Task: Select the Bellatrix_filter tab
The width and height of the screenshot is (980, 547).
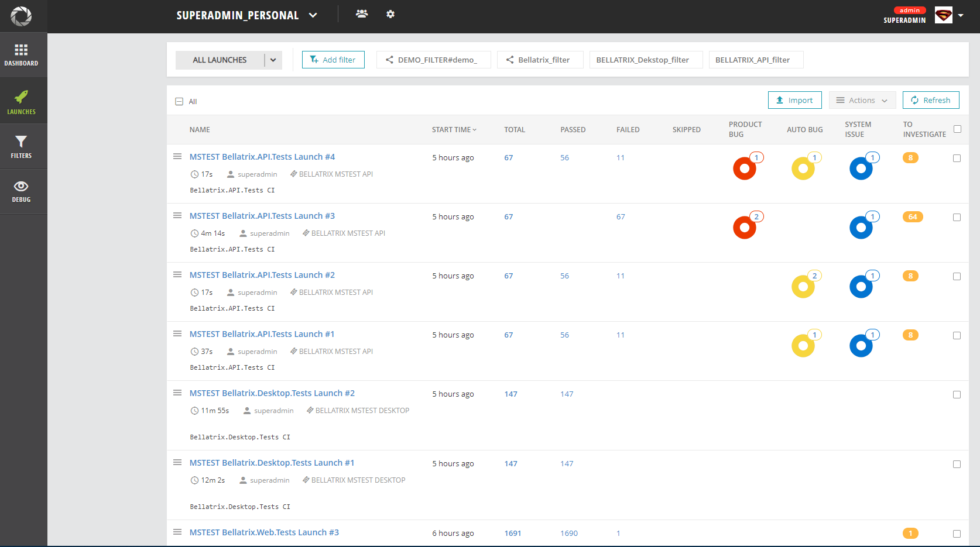Action: click(x=540, y=60)
